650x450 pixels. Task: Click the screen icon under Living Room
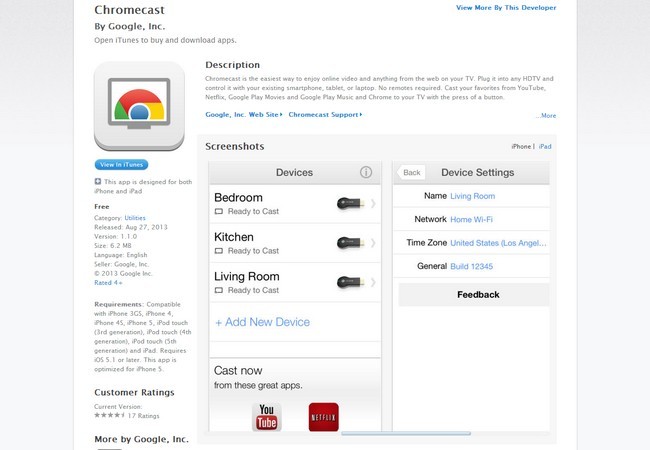[x=219, y=290]
